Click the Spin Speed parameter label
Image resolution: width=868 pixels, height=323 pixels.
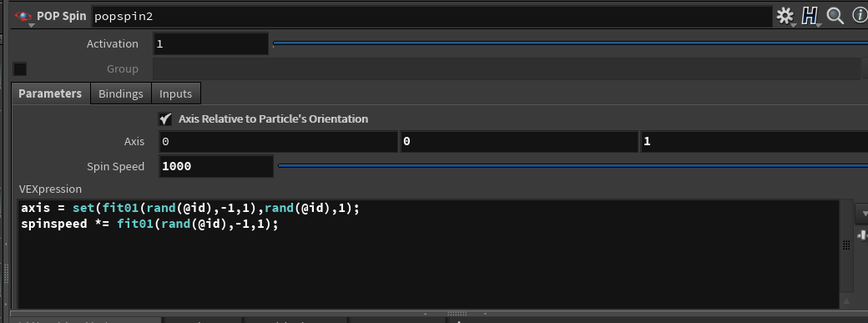(x=115, y=166)
